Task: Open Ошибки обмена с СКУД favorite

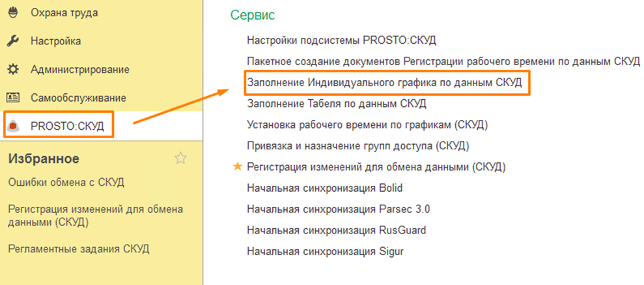Action: pos(65,182)
